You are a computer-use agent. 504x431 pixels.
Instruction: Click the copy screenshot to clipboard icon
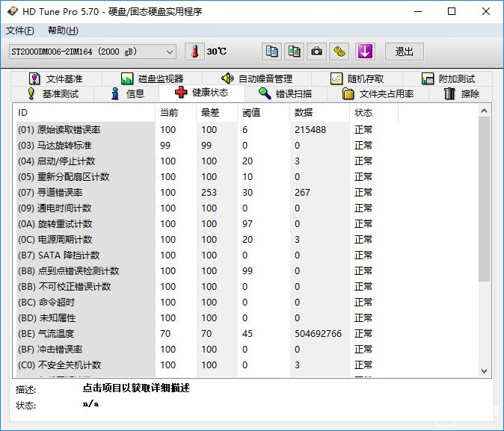[x=294, y=52]
